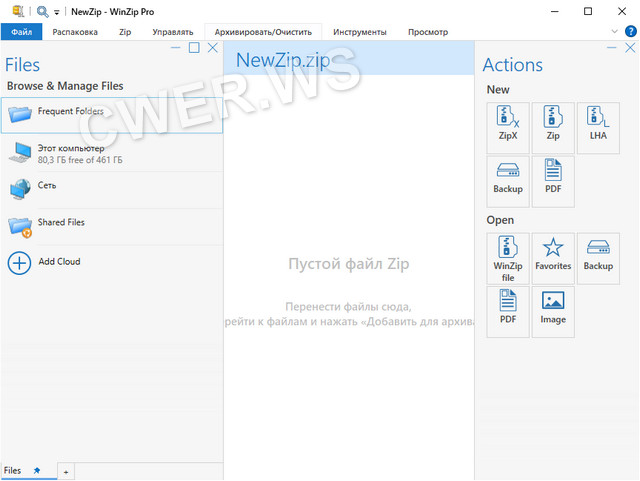This screenshot has height=481, width=640.
Task: Switch to the Инструменты ribbon tab
Action: (x=360, y=32)
